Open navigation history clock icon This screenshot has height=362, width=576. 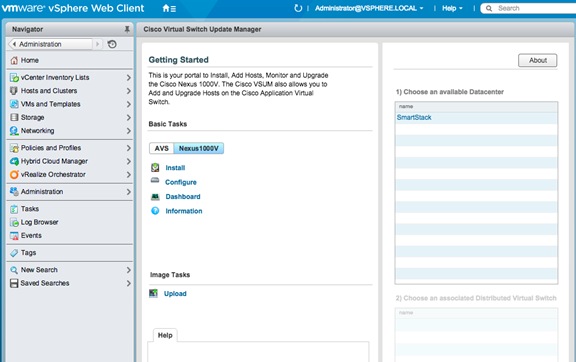click(112, 44)
